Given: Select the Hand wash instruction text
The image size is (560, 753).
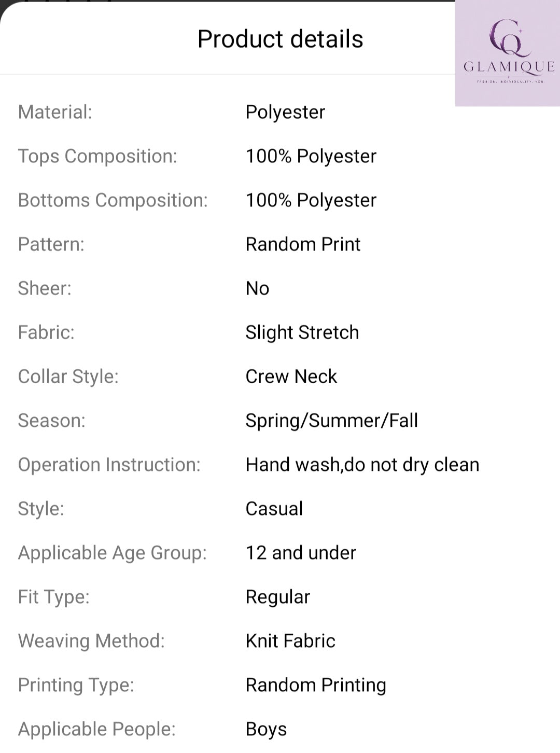Looking at the screenshot, I should click(x=362, y=465).
